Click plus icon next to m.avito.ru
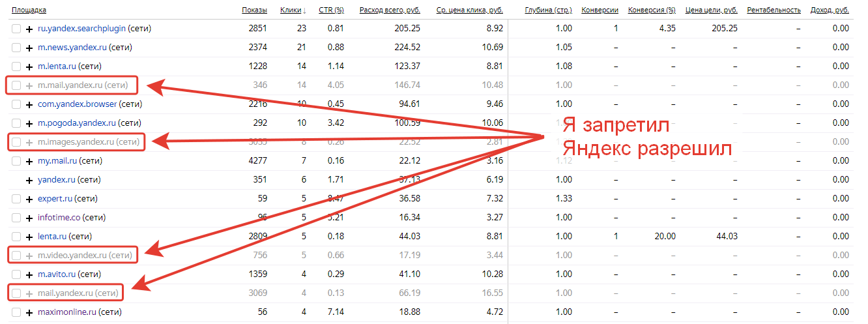Image resolution: width=868 pixels, height=324 pixels. pos(29,274)
